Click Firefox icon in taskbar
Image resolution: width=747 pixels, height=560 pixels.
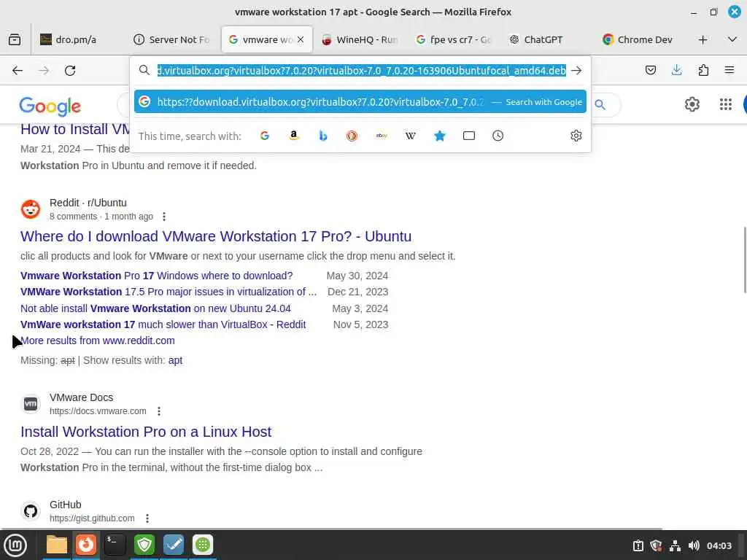(86, 545)
